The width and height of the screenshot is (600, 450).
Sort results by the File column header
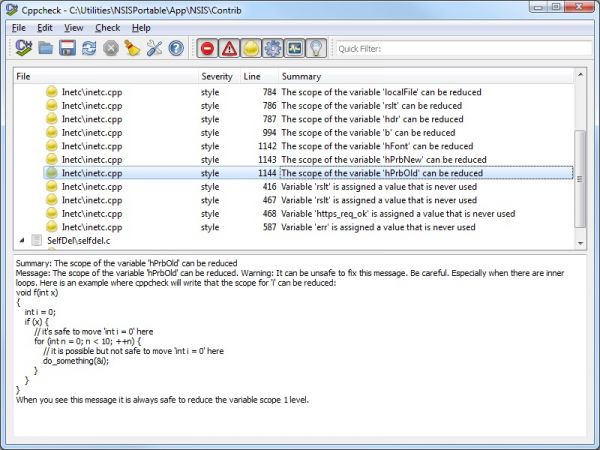(x=106, y=77)
